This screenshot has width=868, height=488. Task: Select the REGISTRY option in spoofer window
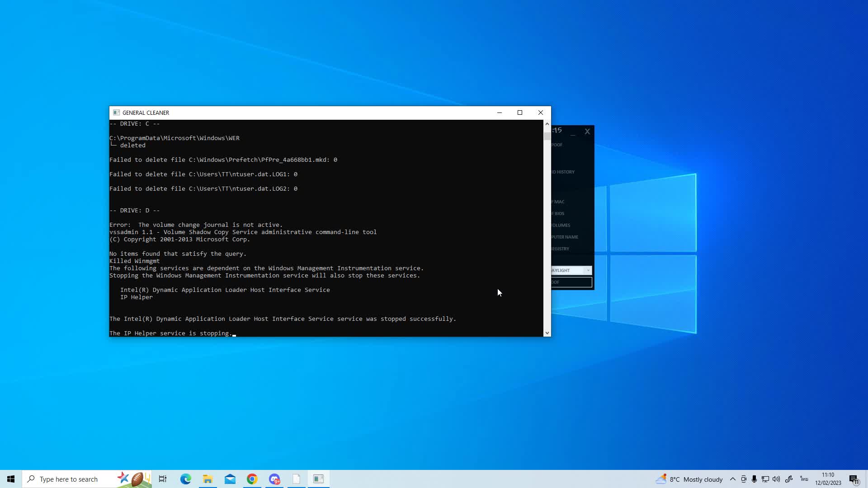560,249
